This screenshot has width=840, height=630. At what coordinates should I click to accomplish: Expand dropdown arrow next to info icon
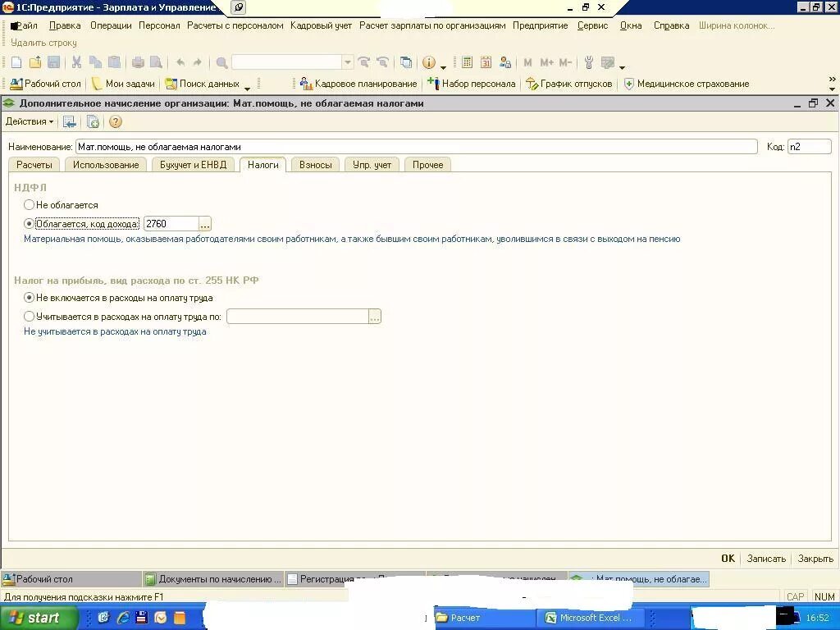click(444, 66)
